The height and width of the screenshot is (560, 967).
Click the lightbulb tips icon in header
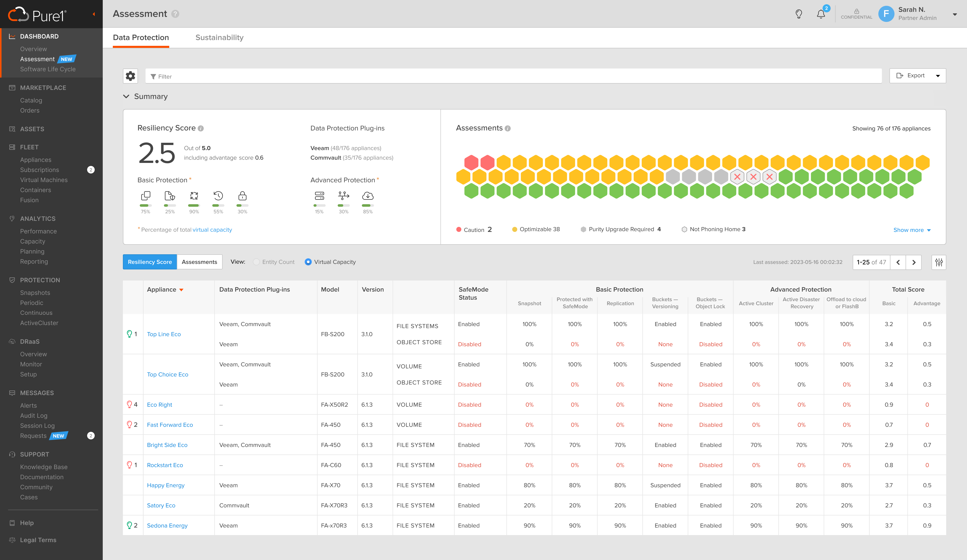(x=799, y=14)
